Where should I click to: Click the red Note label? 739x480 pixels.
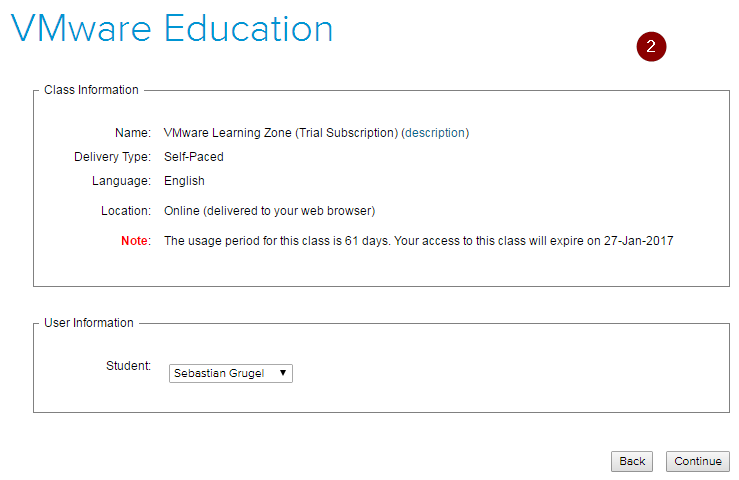point(135,241)
